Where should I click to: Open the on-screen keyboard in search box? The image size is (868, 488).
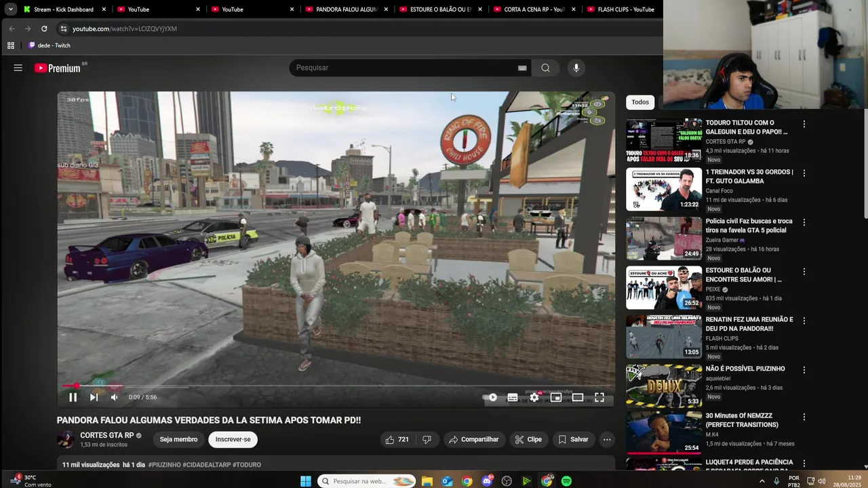pyautogui.click(x=522, y=68)
